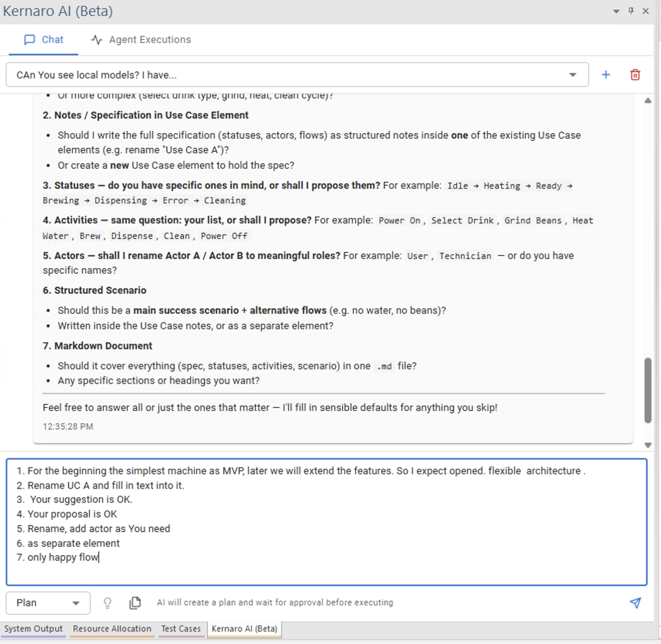Click the '2. Notes / Specification in Use Case Element' heading
Viewport: 661px width, 644px height.
coord(146,115)
